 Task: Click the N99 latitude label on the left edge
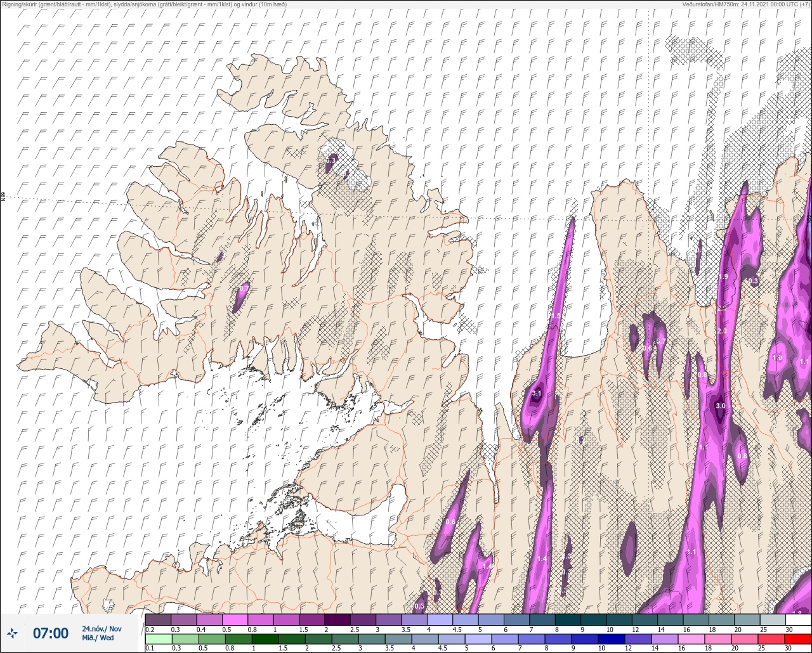(x=3, y=197)
